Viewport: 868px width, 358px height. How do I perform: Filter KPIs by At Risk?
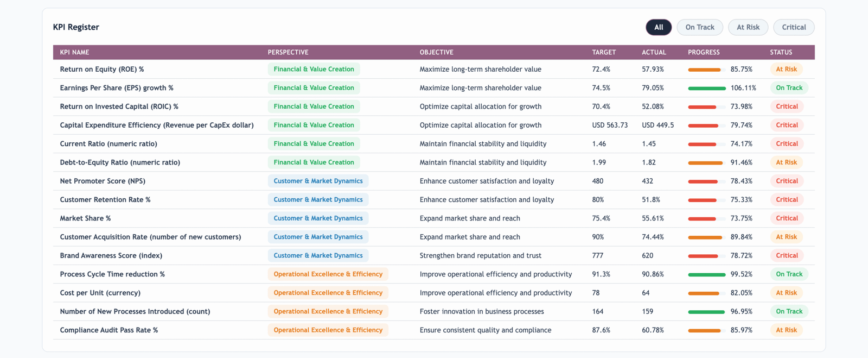748,27
